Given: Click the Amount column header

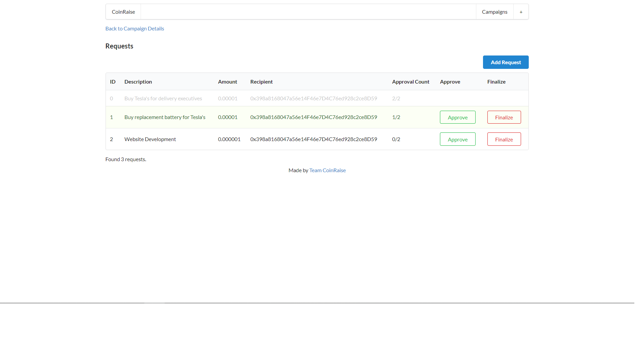Looking at the screenshot, I should click(227, 82).
